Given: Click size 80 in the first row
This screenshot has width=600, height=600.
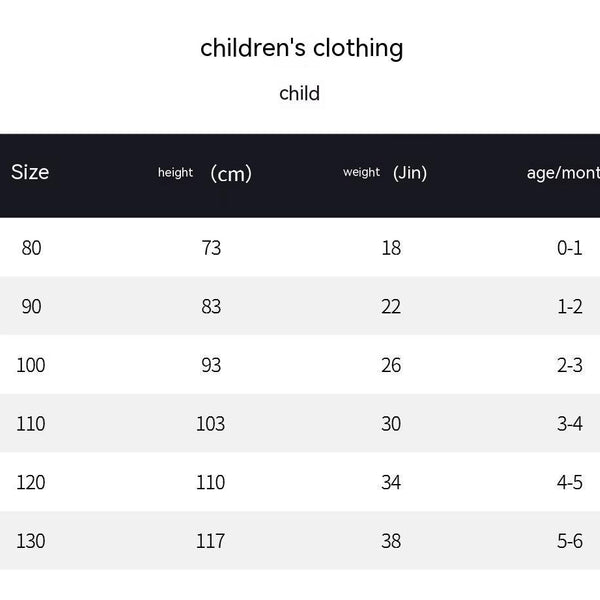Looking at the screenshot, I should (x=32, y=248).
